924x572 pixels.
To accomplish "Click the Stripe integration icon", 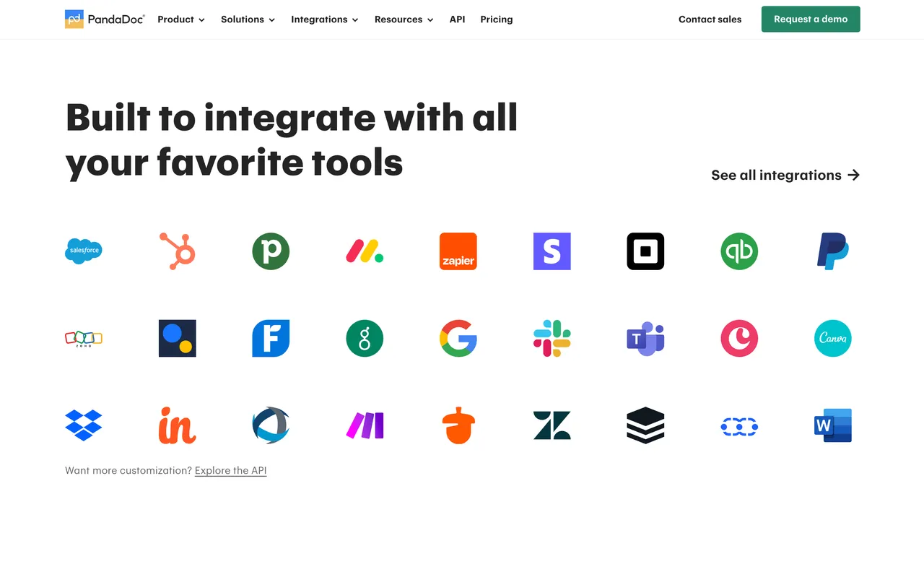I will click(x=552, y=251).
